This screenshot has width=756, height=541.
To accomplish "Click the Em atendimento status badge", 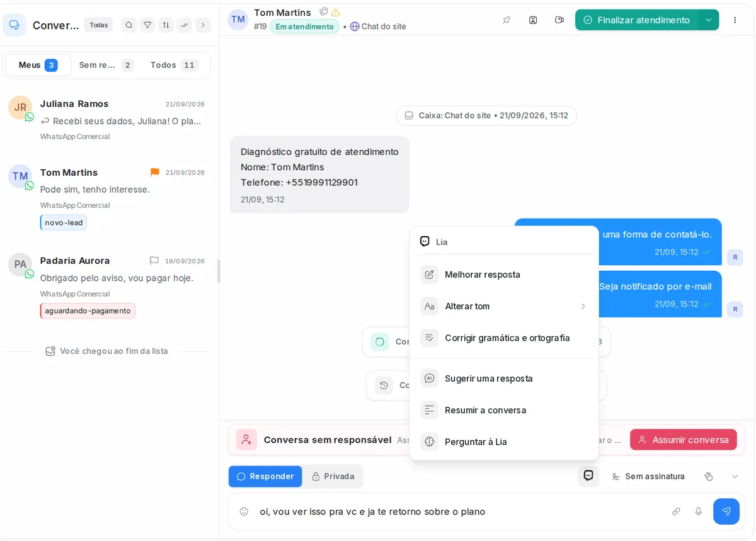I will point(304,26).
